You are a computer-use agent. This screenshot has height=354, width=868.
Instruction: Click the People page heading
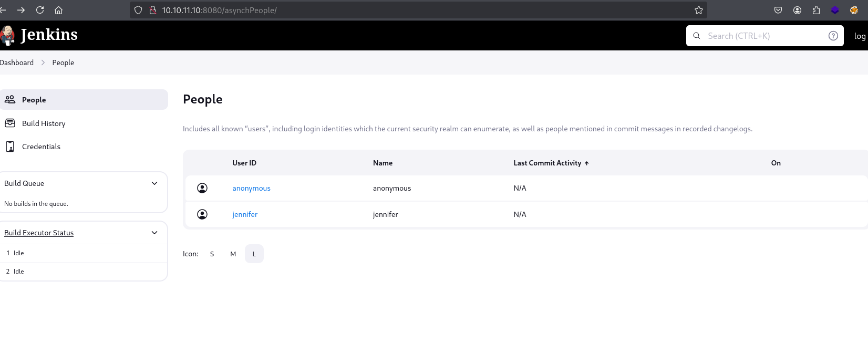[x=202, y=99]
